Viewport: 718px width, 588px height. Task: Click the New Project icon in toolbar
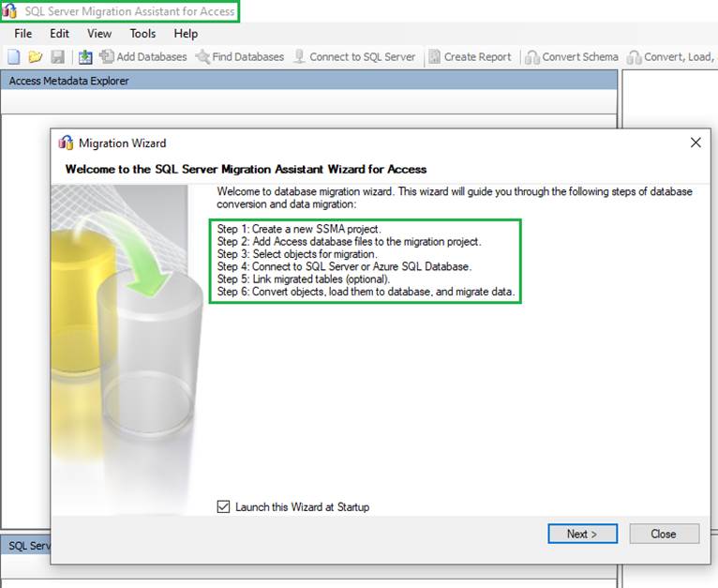[13, 56]
